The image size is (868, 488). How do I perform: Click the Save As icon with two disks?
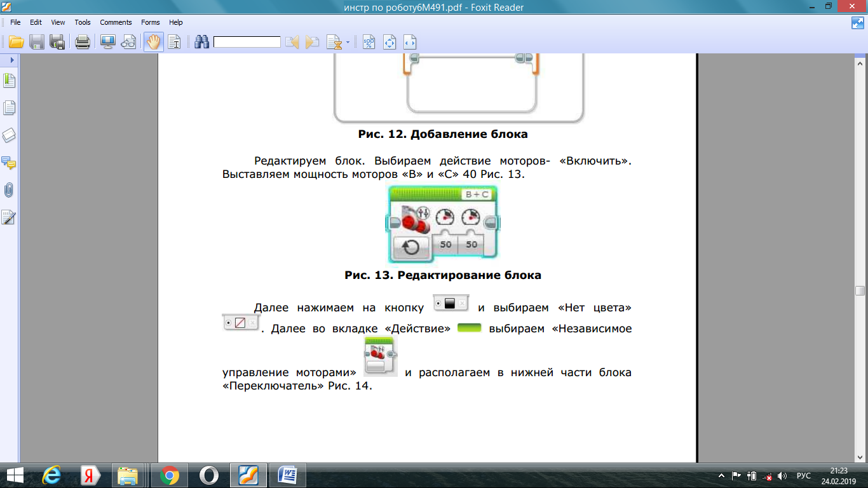[57, 43]
